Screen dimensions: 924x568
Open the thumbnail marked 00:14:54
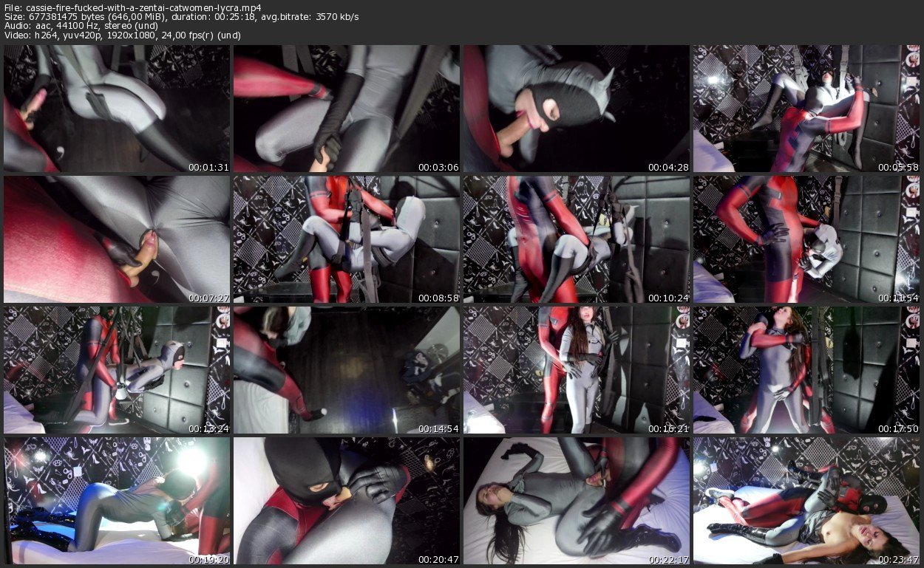tap(346, 370)
